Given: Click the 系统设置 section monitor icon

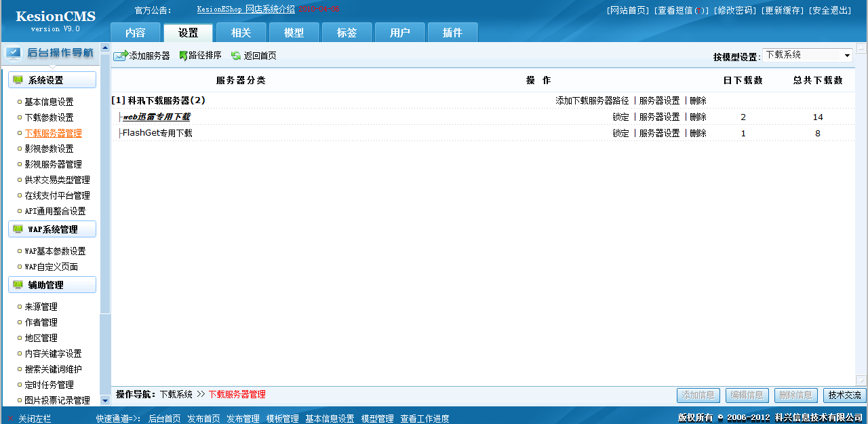Looking at the screenshot, I should [18, 80].
